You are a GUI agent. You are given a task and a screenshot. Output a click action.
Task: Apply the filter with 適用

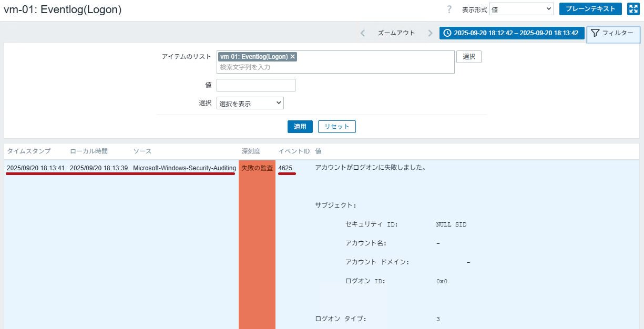[300, 127]
